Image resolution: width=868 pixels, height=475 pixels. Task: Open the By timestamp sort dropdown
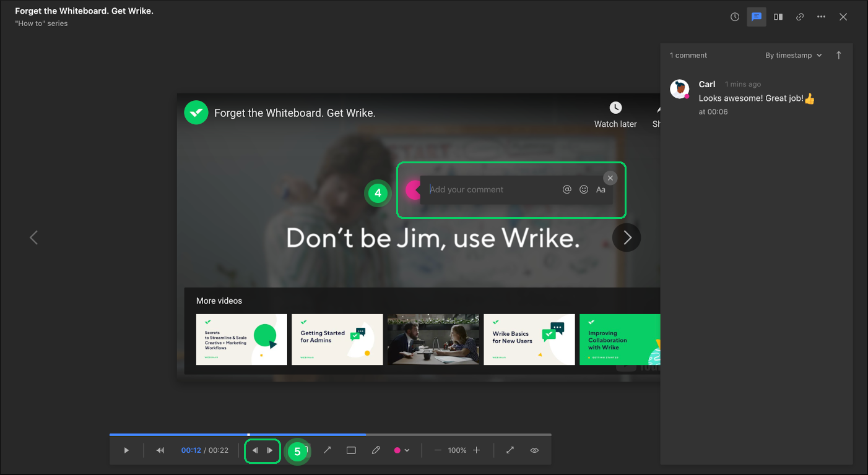794,55
